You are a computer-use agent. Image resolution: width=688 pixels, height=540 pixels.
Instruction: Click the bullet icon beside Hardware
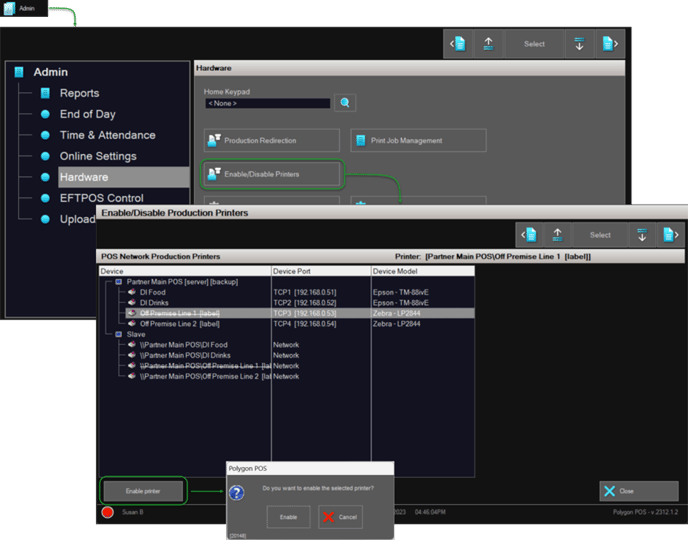tap(45, 177)
